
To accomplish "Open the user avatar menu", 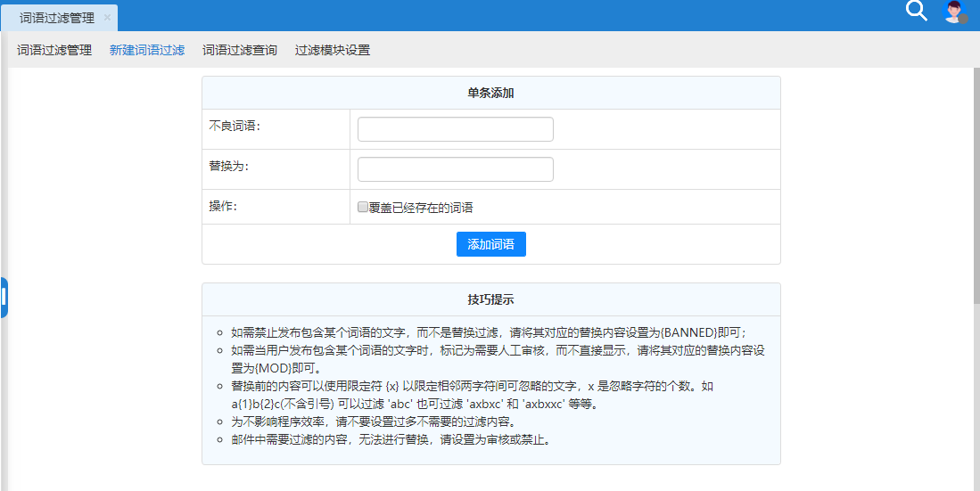I will click(x=955, y=12).
